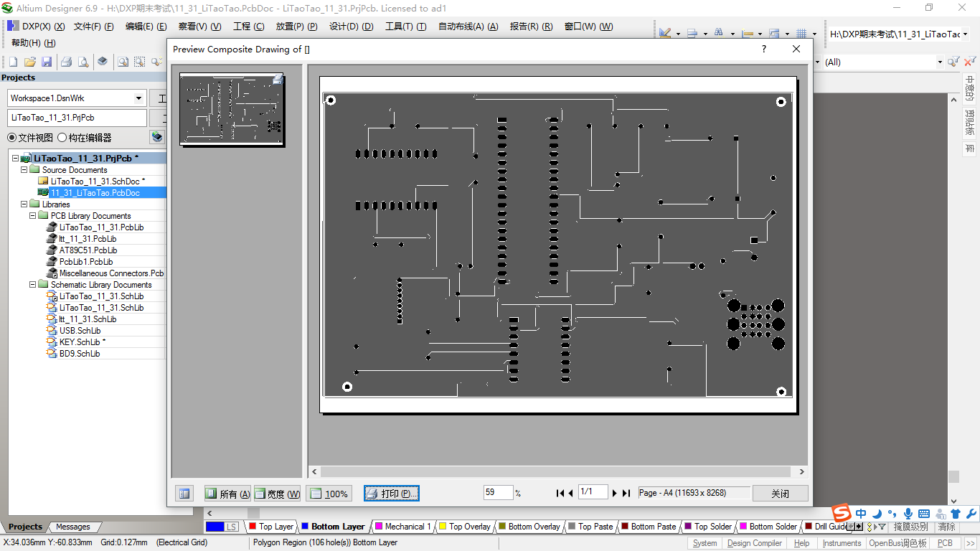
Task: Click the grids toolbar icon
Action: coord(801,33)
